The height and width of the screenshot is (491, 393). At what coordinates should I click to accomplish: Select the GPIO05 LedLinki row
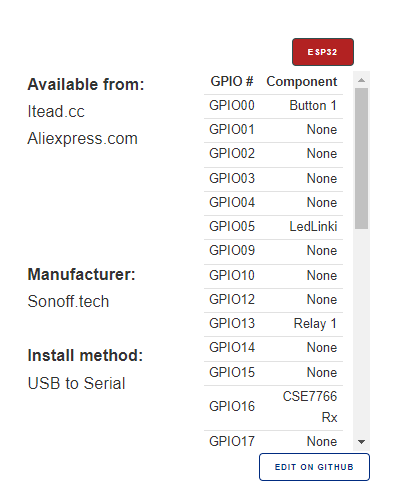273,227
